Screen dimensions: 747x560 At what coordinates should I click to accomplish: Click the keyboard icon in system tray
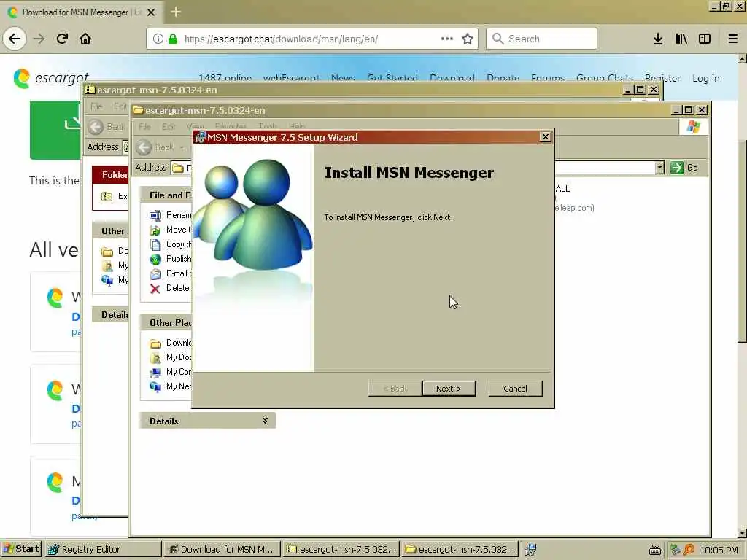[x=655, y=550]
